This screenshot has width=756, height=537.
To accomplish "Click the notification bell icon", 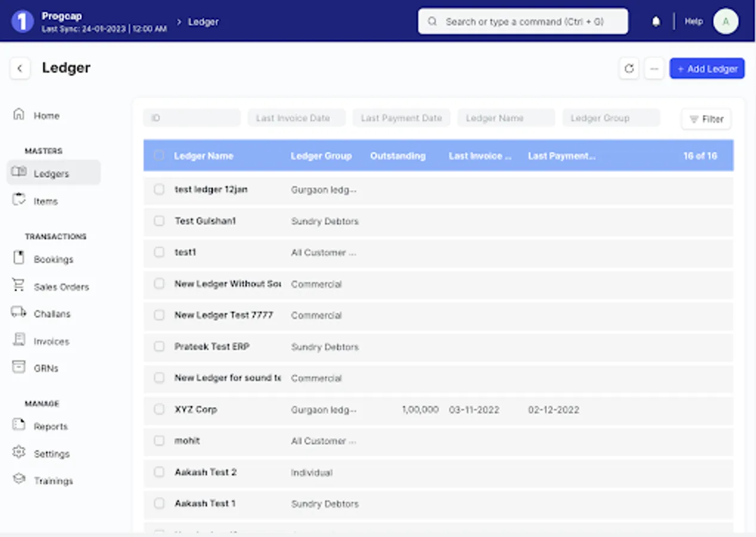I will 656,21.
